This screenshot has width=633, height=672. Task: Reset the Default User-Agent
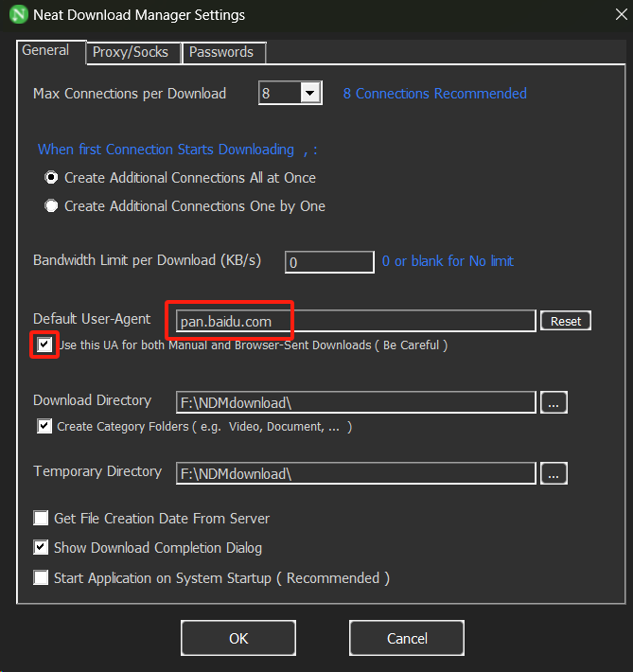[x=566, y=321]
